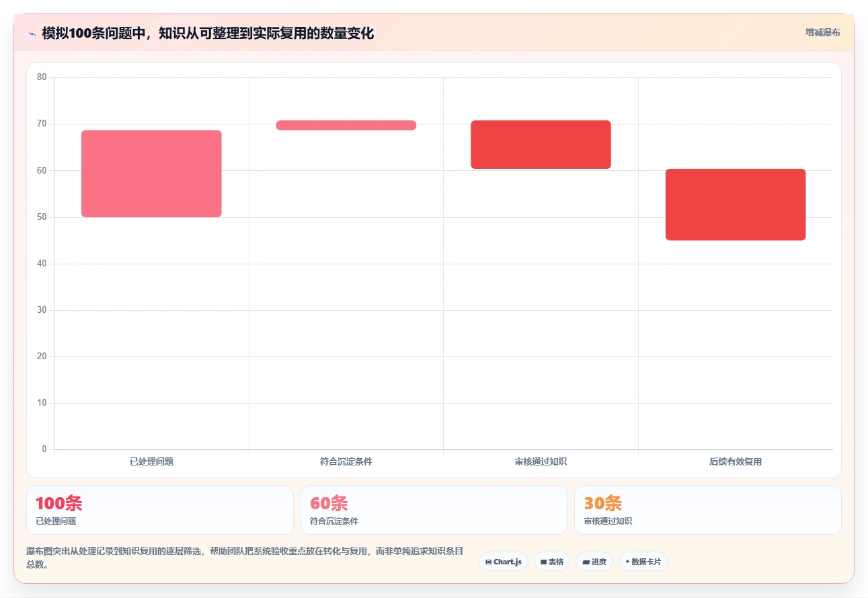This screenshot has width=868, height=598.
Task: Click the y-axis value 50
Action: [42, 217]
